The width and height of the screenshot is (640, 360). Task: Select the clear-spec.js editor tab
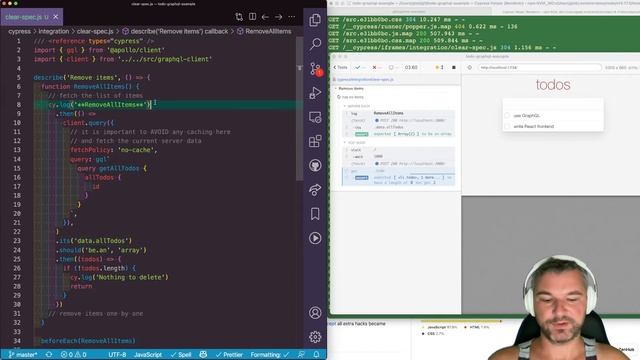[x=32, y=17]
